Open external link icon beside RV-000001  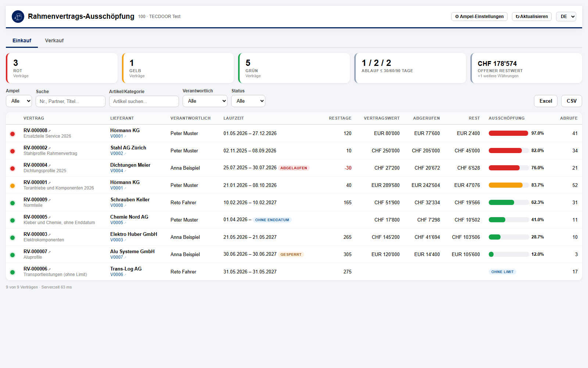(50, 183)
